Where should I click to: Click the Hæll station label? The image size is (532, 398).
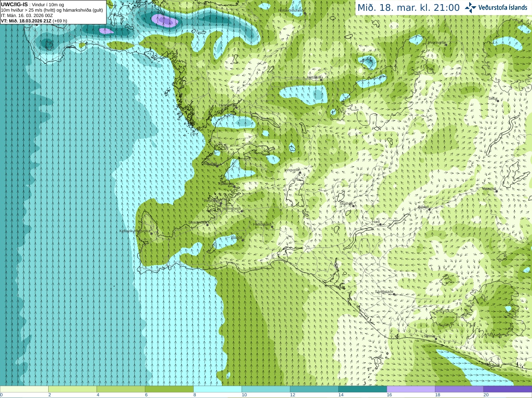[376, 222]
